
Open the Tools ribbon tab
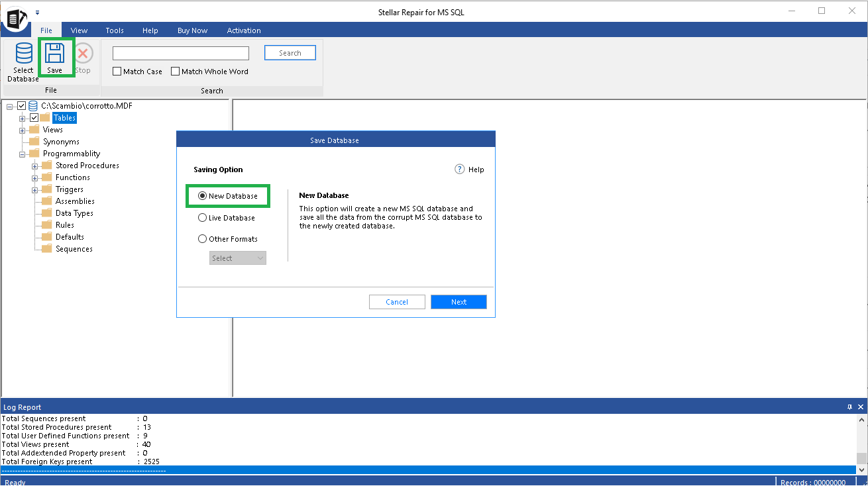coord(115,30)
